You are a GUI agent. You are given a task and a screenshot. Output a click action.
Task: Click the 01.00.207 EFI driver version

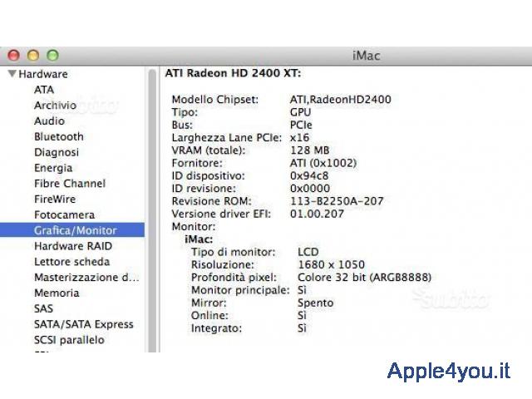[x=317, y=214]
